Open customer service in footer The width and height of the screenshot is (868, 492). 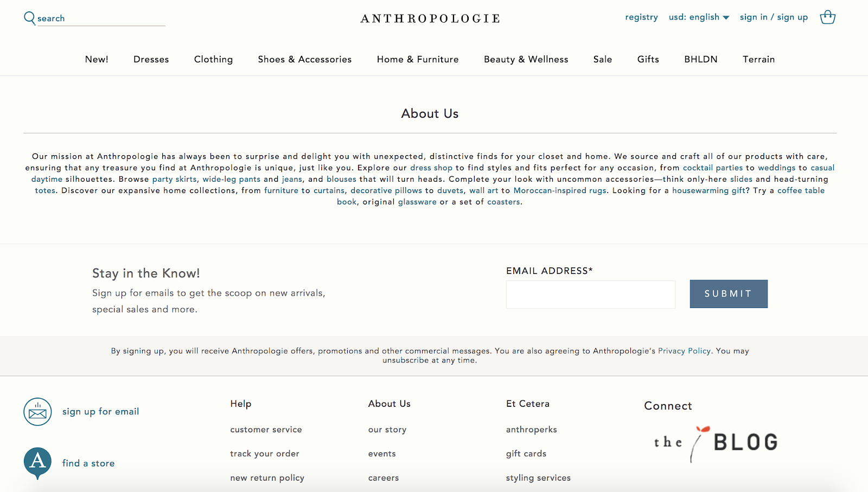(x=266, y=430)
